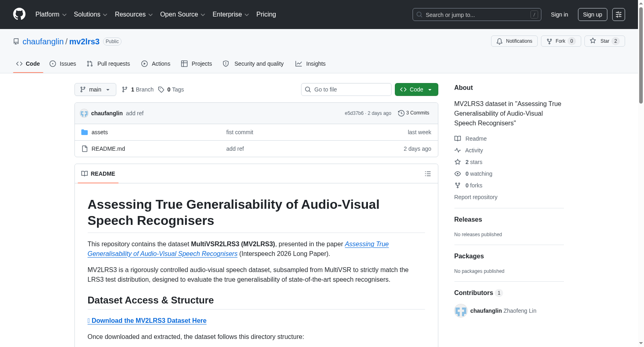Switch to the Insights tab
The height and width of the screenshot is (347, 644).
(x=310, y=64)
